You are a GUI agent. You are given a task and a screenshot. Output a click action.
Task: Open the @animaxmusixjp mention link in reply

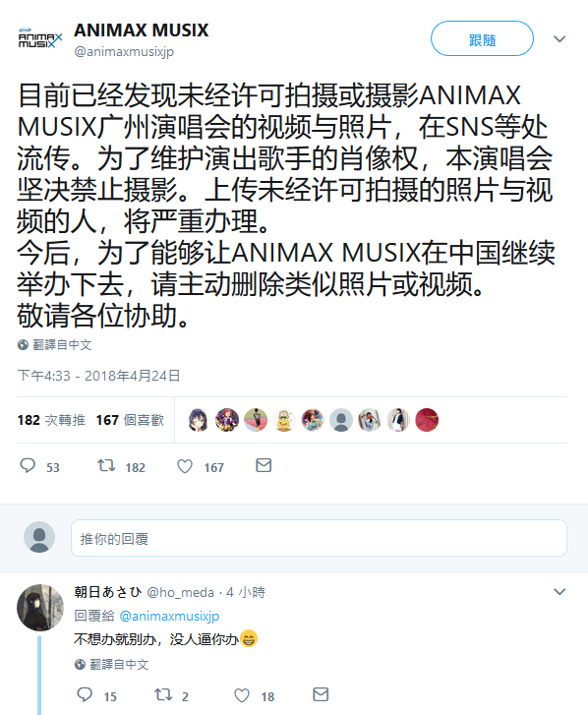click(x=169, y=616)
